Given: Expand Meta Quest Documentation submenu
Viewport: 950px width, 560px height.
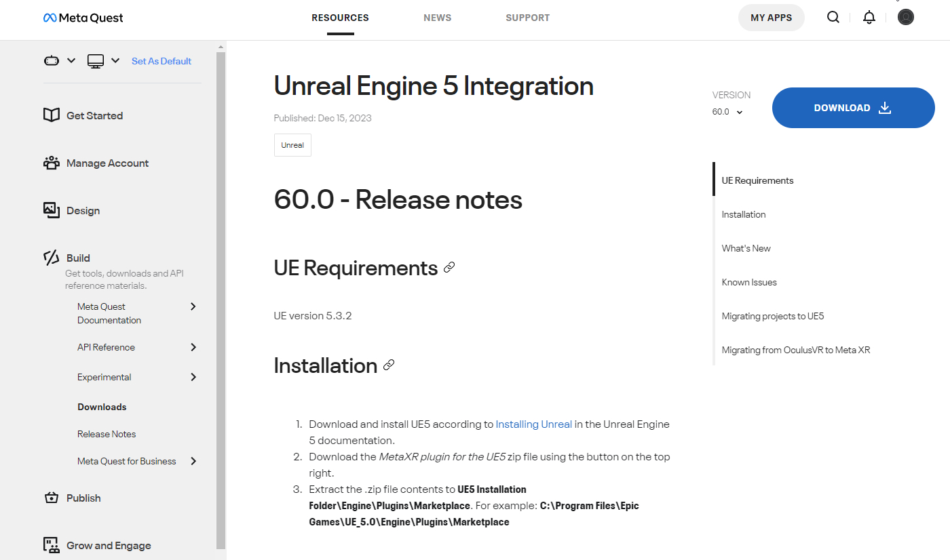Looking at the screenshot, I should (x=193, y=306).
